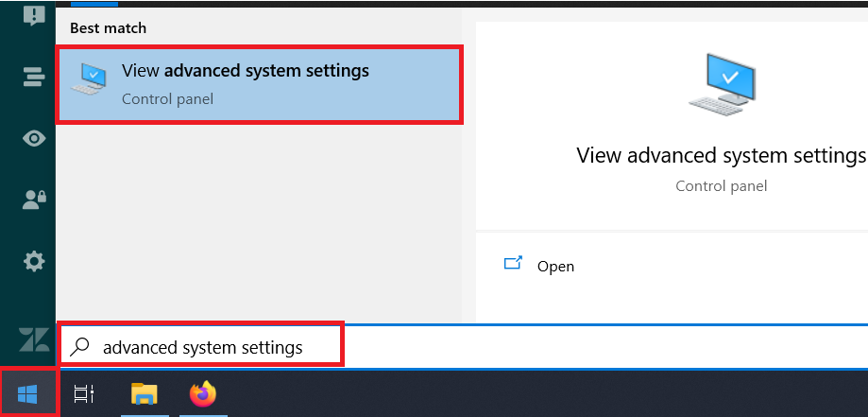The height and width of the screenshot is (417, 868).
Task: Click Control panel label under preview title
Action: pyautogui.click(x=721, y=186)
